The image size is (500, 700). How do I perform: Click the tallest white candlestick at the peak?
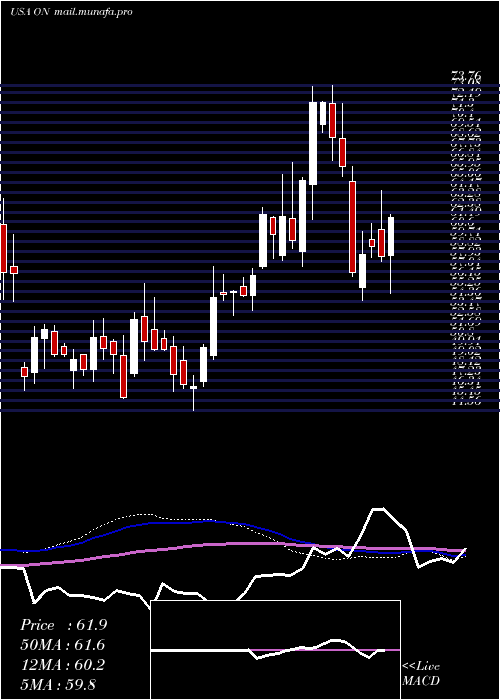[312, 143]
